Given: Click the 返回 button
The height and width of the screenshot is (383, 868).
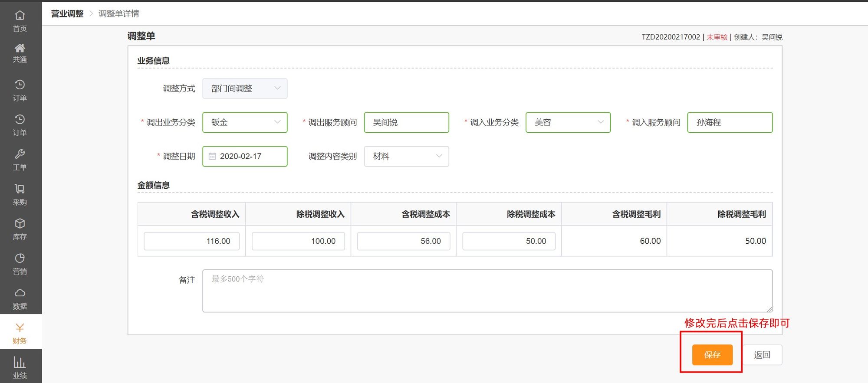Looking at the screenshot, I should [x=762, y=355].
